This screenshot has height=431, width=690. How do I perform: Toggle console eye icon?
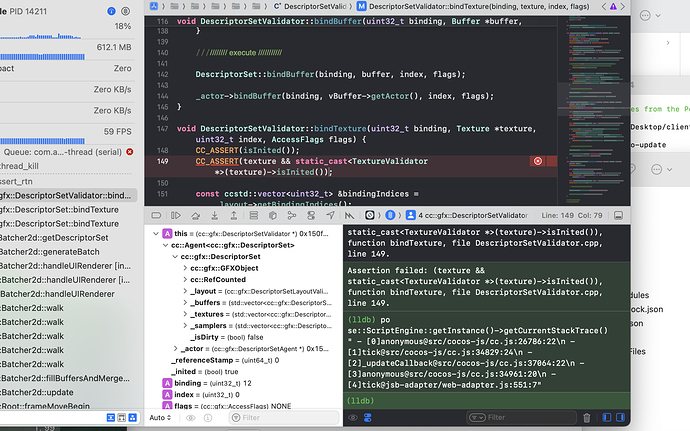pos(353,418)
